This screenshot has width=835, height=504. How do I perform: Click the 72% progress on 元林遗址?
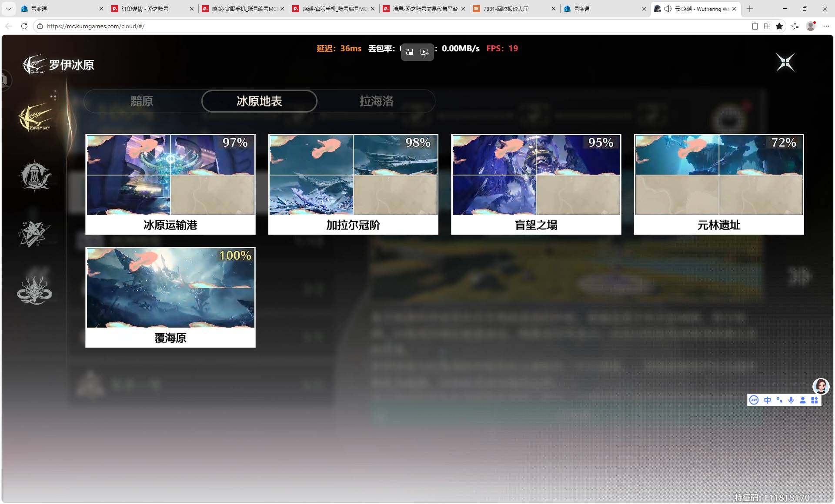coord(784,143)
